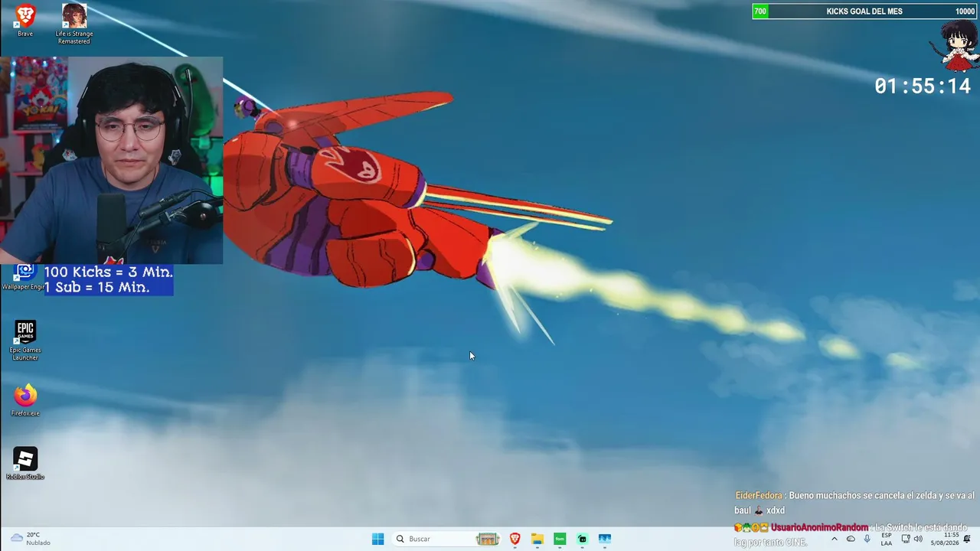
Task: Open the Epic Games Launcher shortcut
Action: 25,341
